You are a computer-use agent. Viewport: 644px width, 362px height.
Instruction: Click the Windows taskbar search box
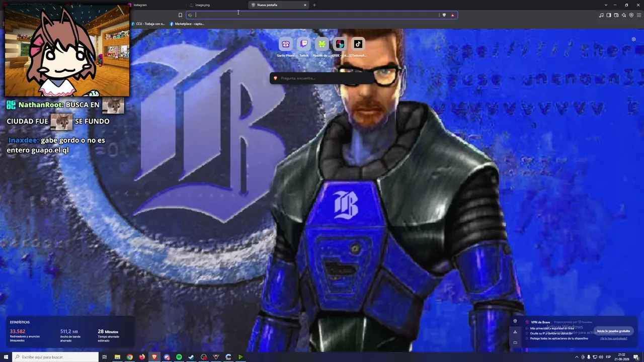click(x=55, y=357)
